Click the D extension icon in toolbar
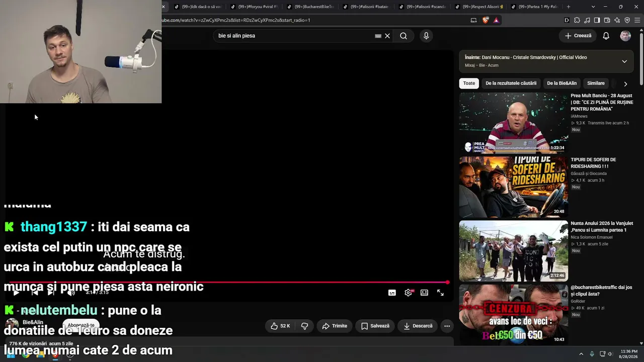 [567, 20]
